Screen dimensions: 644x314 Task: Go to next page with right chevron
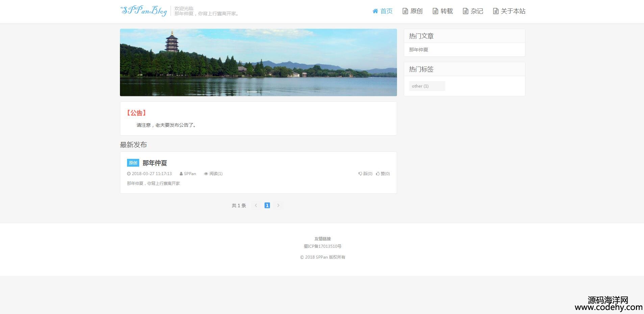tap(278, 206)
